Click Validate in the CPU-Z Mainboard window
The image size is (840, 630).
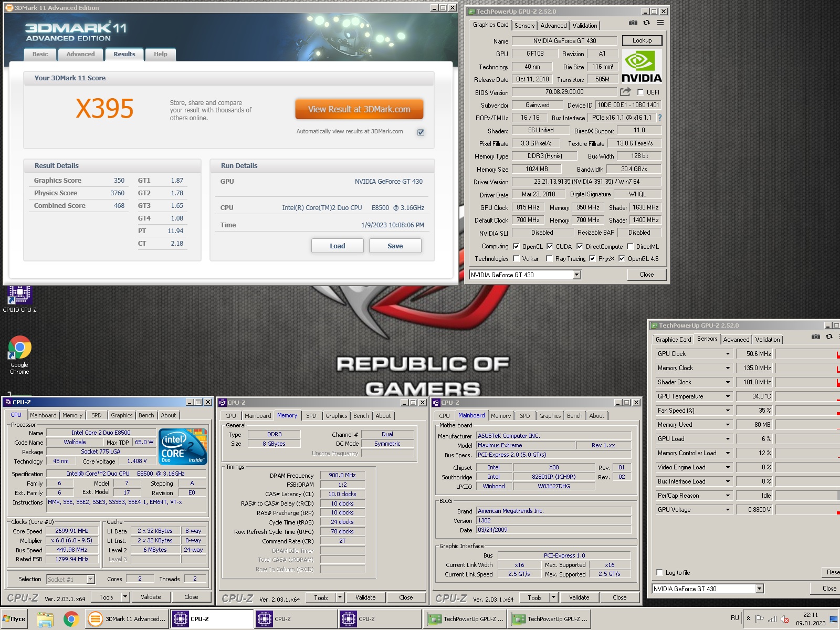(579, 597)
